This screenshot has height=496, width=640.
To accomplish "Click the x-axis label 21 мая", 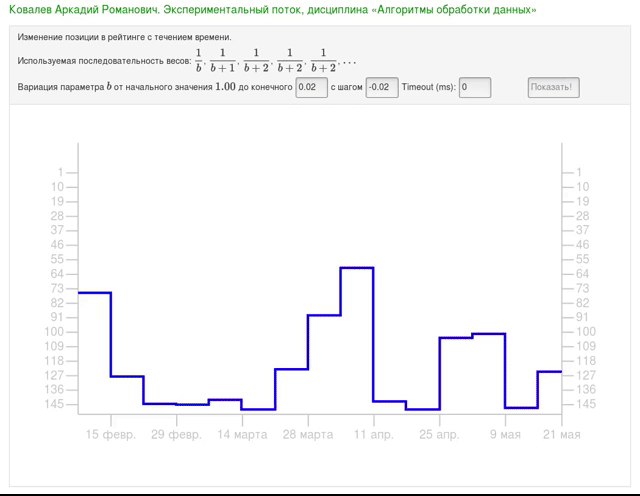I will 562,434.
